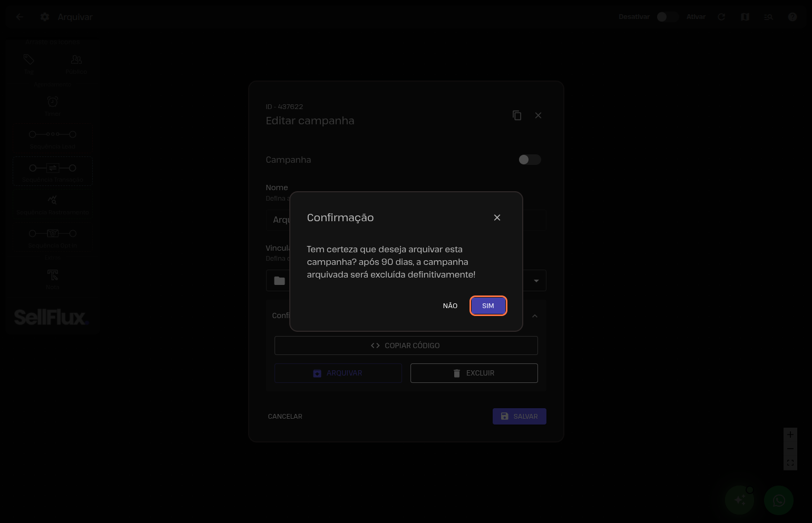Click the SALVAR button
Viewport: 812px width, 523px height.
pos(519,416)
